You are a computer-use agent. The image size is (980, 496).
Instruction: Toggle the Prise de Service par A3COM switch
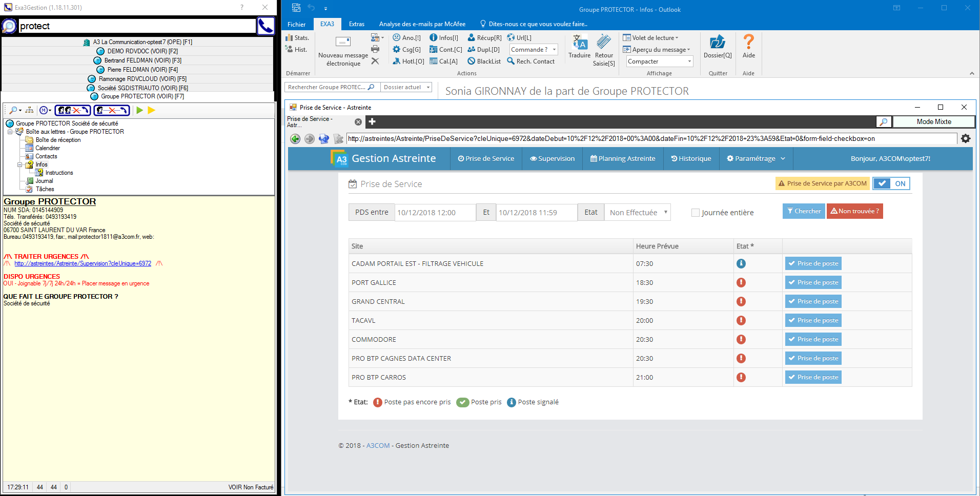pyautogui.click(x=891, y=183)
